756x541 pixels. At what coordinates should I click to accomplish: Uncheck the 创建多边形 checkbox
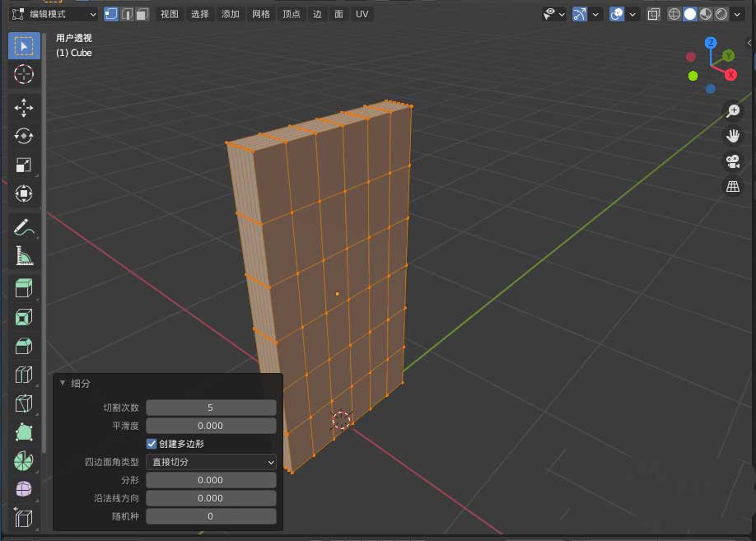(x=152, y=444)
